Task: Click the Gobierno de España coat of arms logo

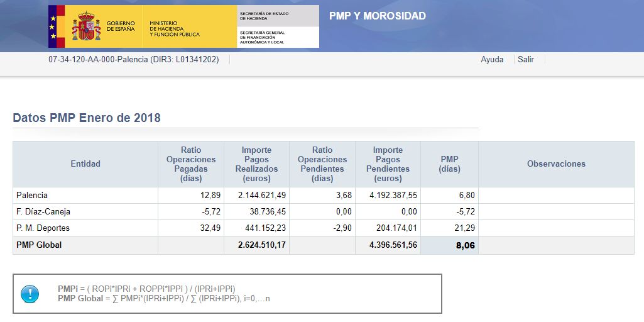Action: coord(86,26)
